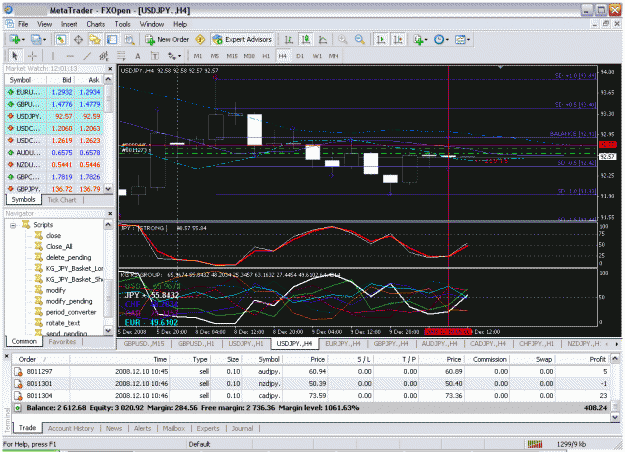Viewport: 625px width, 452px height.
Task: Select the Close_All script
Action: coord(59,247)
